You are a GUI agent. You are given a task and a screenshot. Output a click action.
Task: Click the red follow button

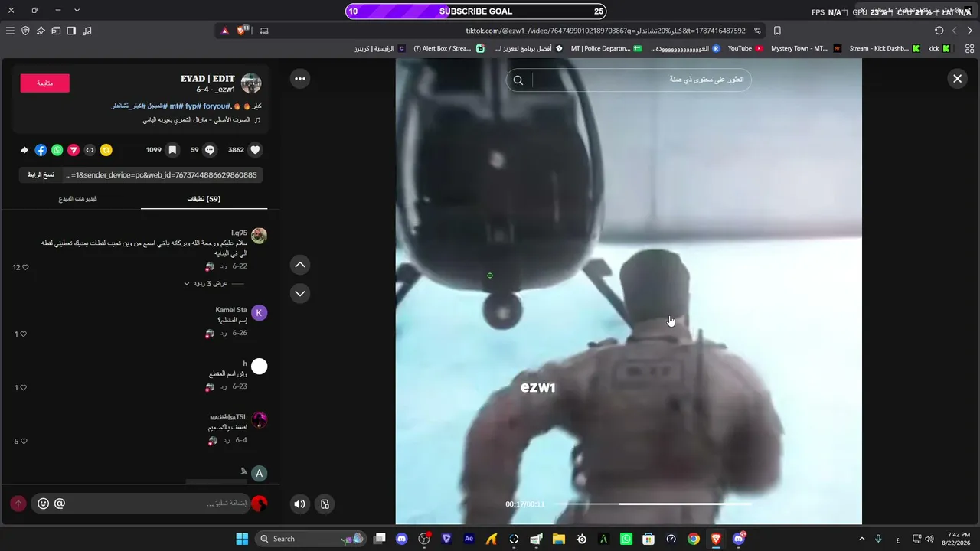pyautogui.click(x=44, y=83)
